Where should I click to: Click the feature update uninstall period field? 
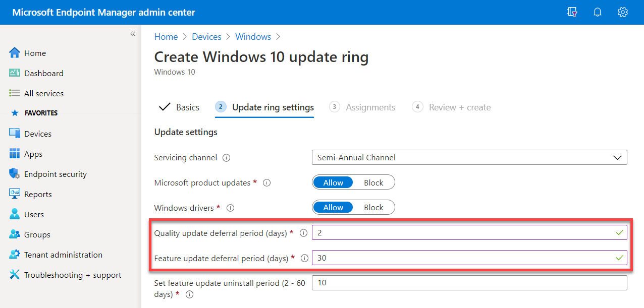click(x=469, y=283)
